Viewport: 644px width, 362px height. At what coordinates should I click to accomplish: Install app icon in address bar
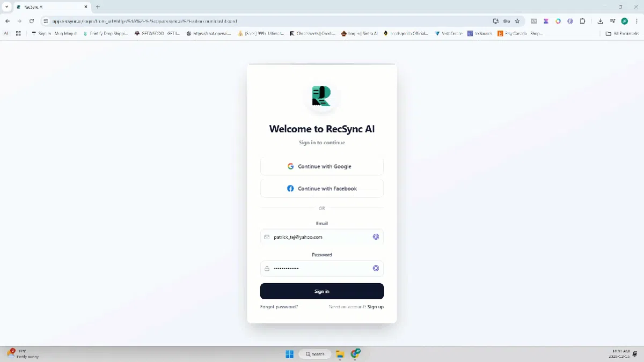(495, 21)
